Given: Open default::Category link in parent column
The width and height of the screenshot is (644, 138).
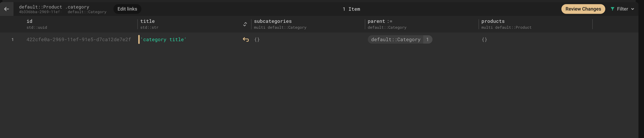Looking at the screenshot, I should [x=396, y=39].
